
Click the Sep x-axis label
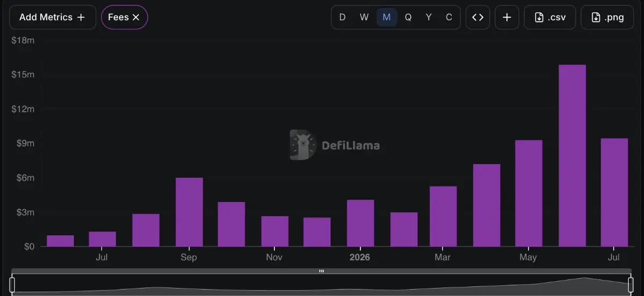point(189,257)
